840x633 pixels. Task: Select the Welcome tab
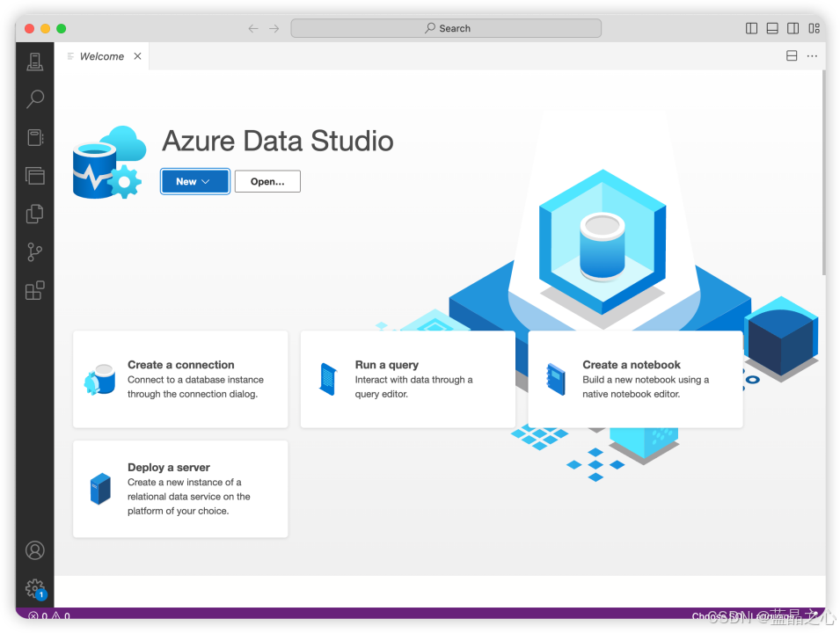pyautogui.click(x=101, y=56)
